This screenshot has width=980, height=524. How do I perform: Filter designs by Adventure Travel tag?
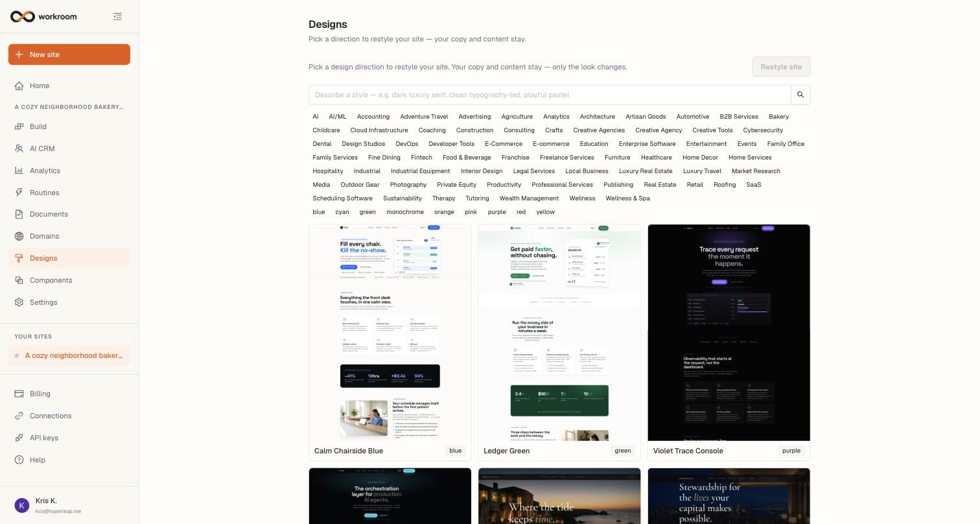(x=424, y=117)
